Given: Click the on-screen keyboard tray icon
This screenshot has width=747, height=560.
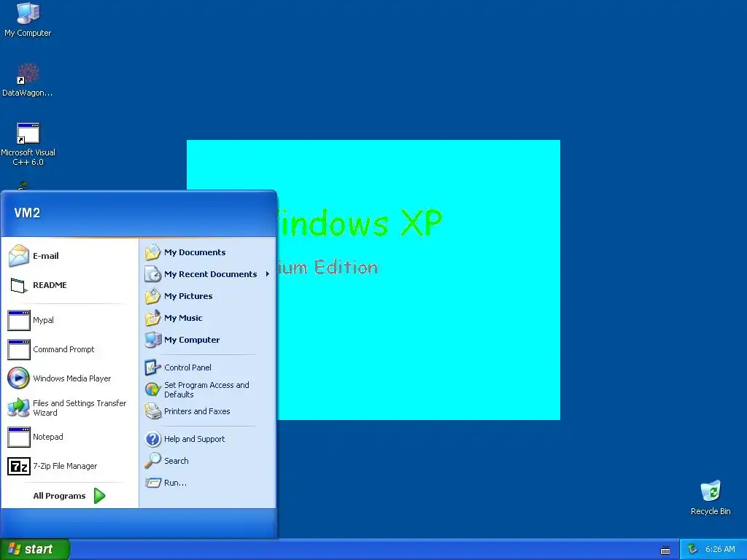Looking at the screenshot, I should (665, 551).
